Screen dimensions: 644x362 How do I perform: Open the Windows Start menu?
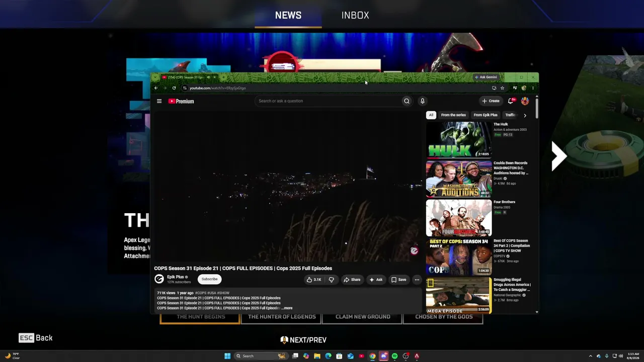[x=227, y=356]
